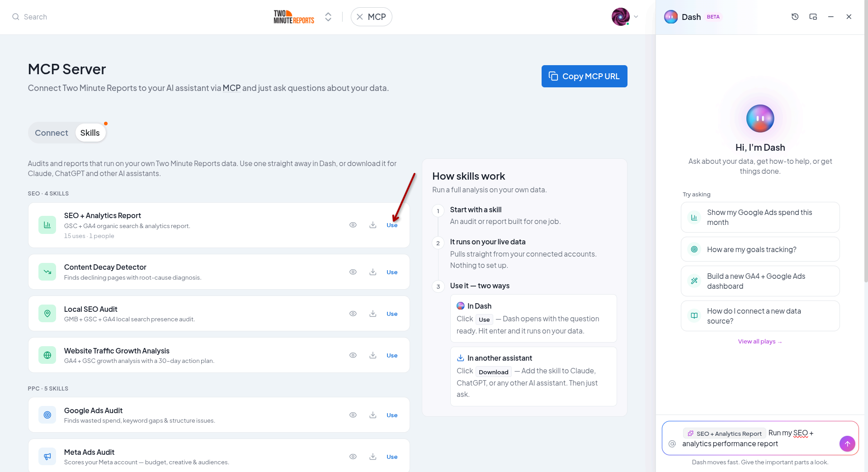Switch to the Connect tab

[x=52, y=133]
